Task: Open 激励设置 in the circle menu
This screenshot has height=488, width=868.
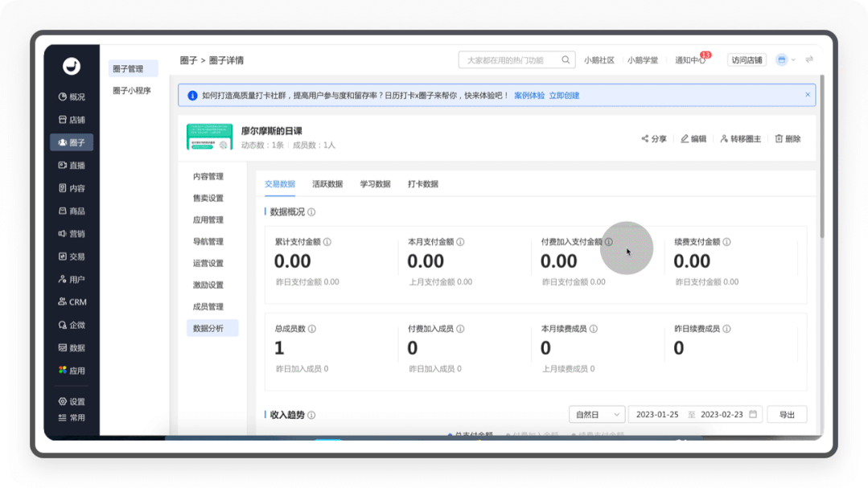Action: pyautogui.click(x=208, y=285)
